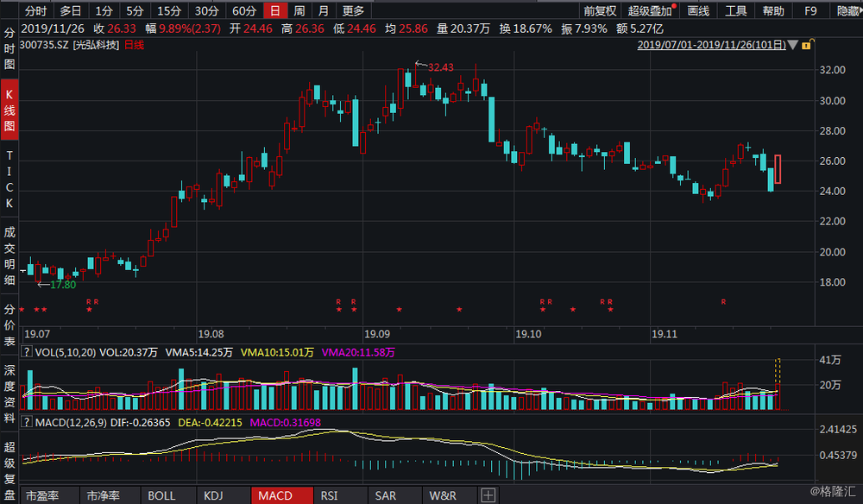Toggle the 隐藏 hide option
This screenshot has width=863, height=504.
(847, 11)
